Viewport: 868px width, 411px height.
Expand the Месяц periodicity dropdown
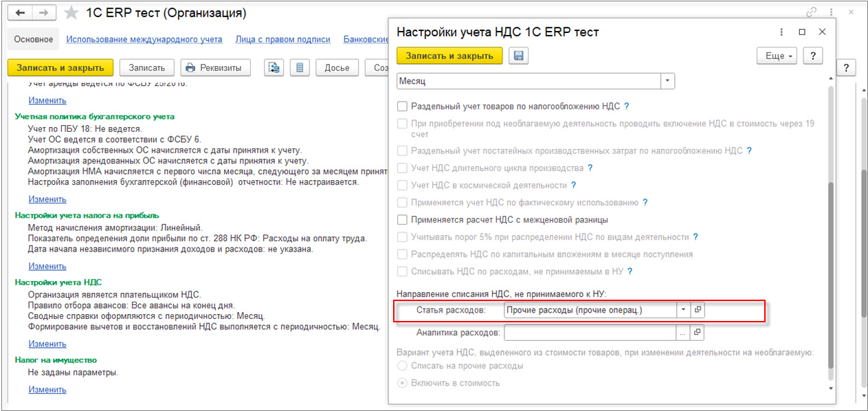coord(668,81)
